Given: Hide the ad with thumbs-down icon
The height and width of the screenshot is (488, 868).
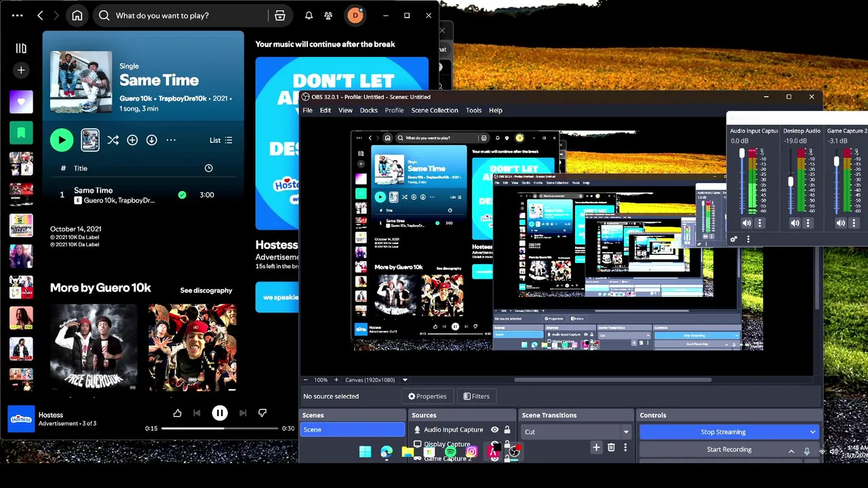Looking at the screenshot, I should [x=262, y=413].
